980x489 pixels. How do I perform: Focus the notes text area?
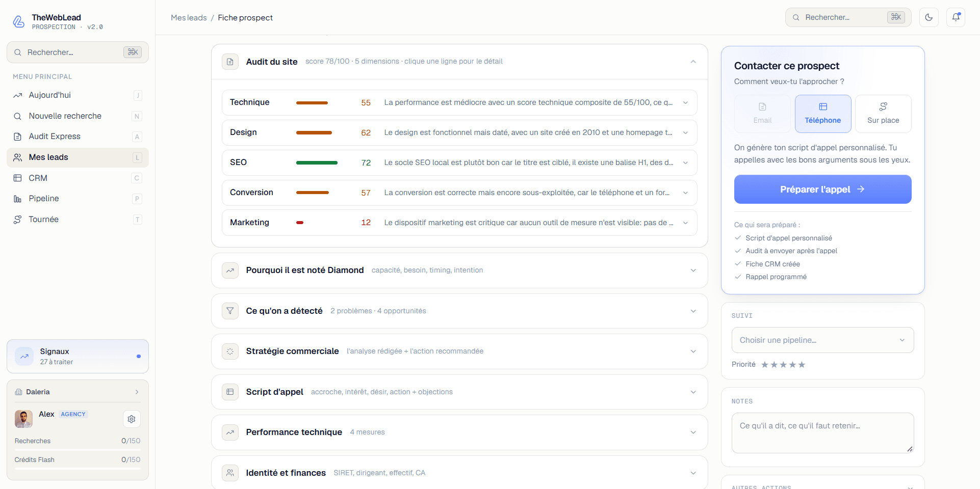(822, 432)
